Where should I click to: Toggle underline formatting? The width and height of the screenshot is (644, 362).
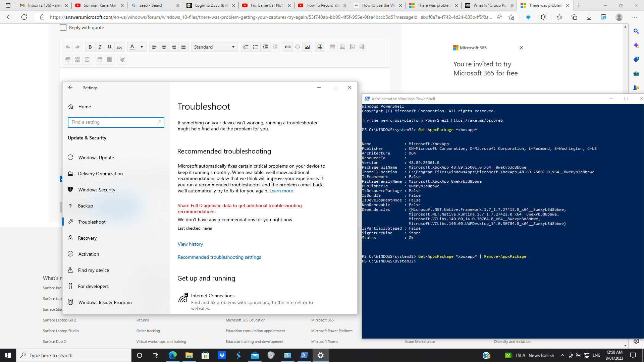pyautogui.click(x=109, y=47)
